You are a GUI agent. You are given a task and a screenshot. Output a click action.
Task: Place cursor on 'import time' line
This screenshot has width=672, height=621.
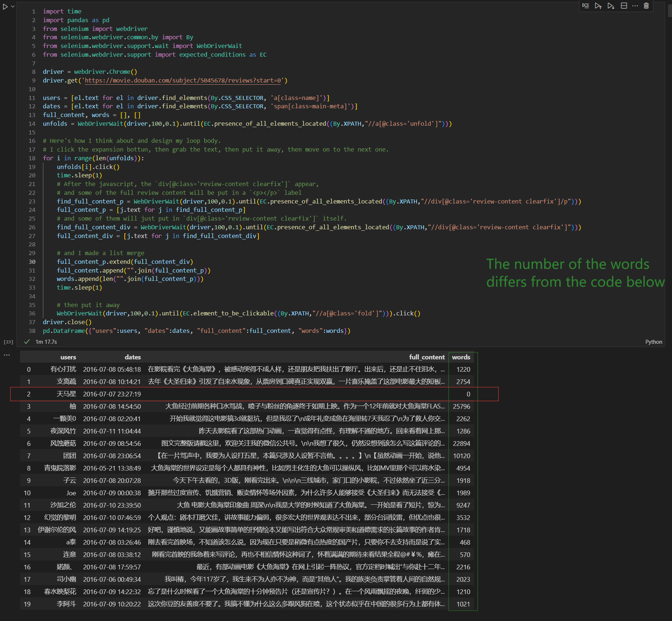coord(62,11)
